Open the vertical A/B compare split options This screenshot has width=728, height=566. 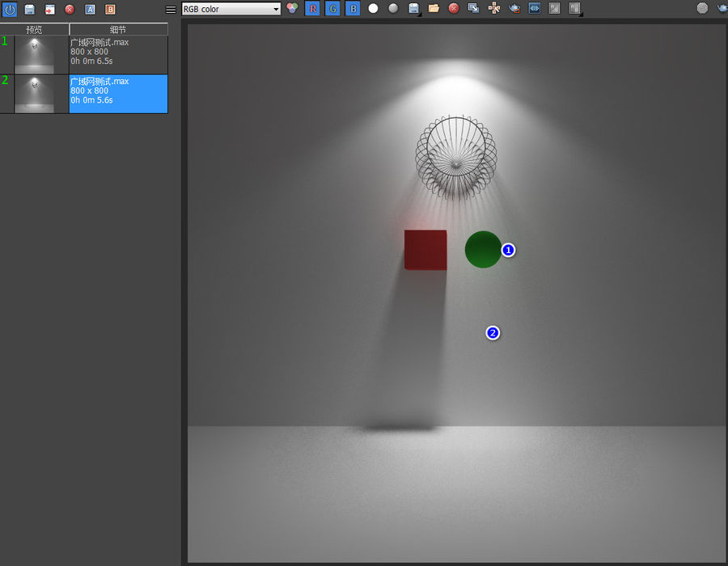click(575, 8)
